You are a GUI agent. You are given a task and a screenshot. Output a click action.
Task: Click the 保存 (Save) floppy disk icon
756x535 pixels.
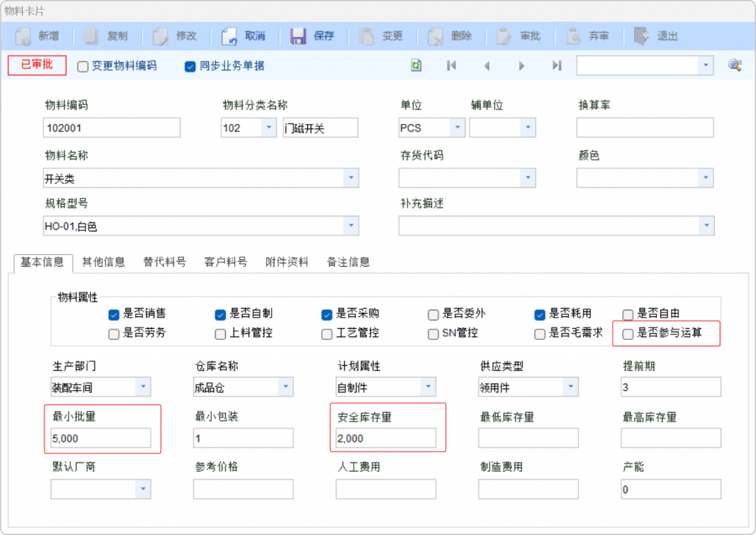(x=298, y=35)
